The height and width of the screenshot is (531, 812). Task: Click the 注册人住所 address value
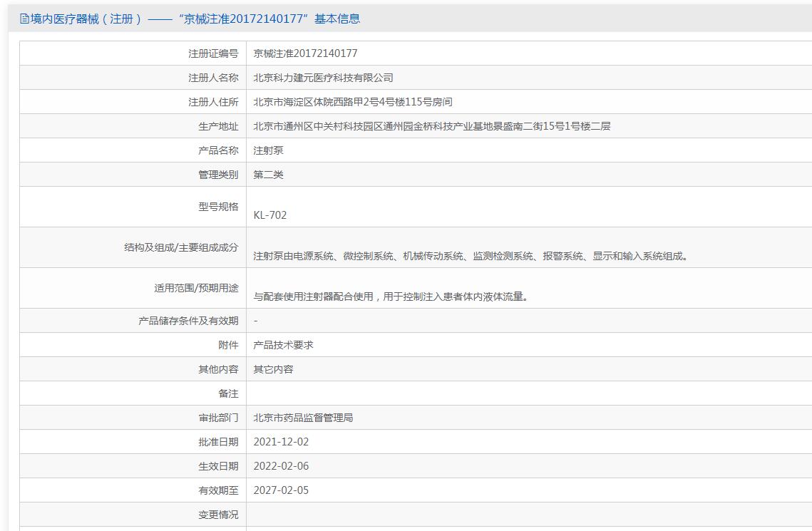[x=353, y=102]
